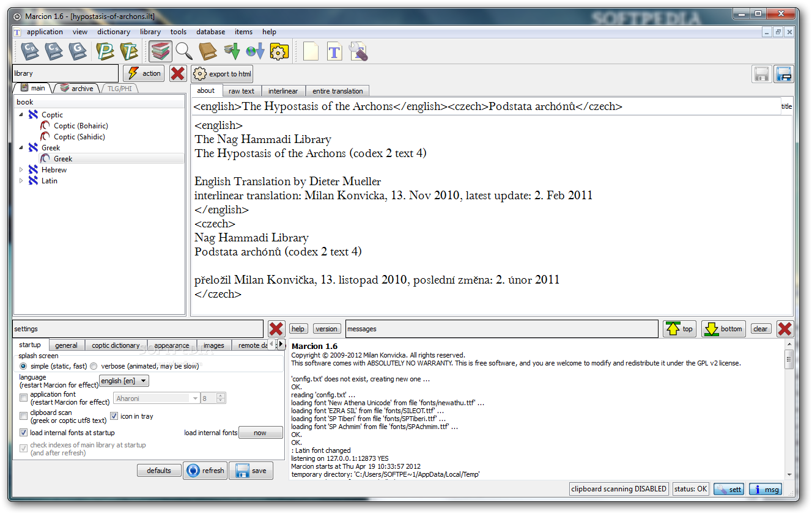Screen dimensions: 812x514
Task: Collapse the Greek parent tree node
Action: [x=21, y=147]
